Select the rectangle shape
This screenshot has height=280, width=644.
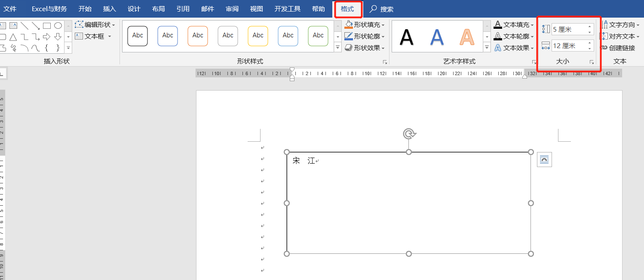47,26
